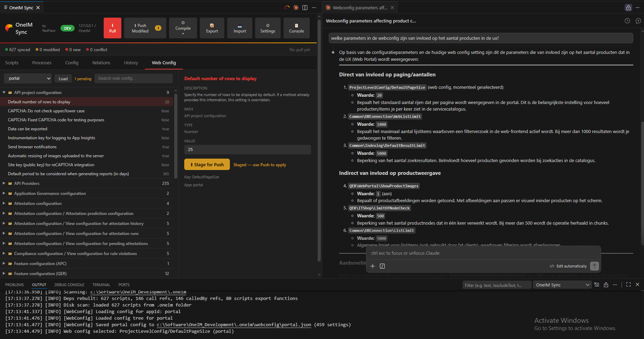Open the PORTS panel tab
This screenshot has height=339, width=644.
coord(124,285)
